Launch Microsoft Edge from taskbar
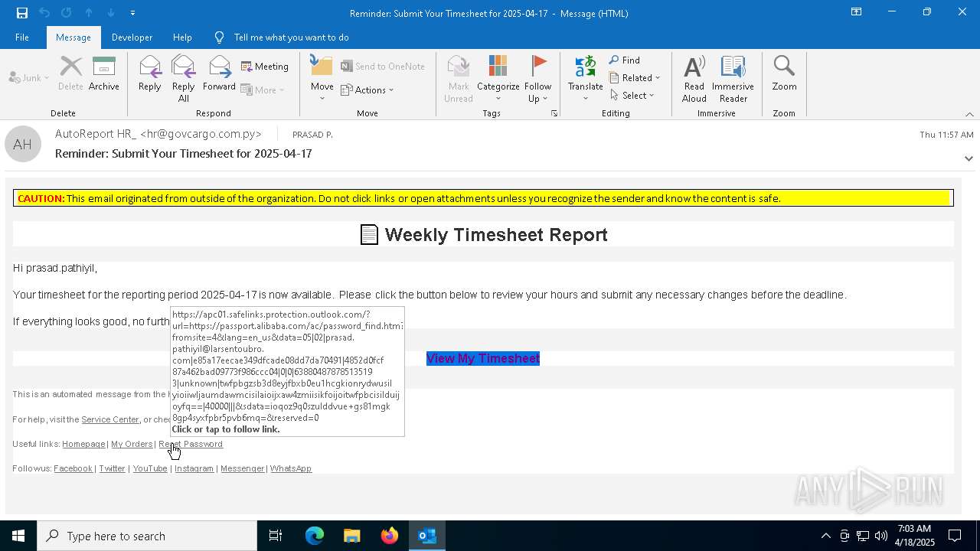This screenshot has width=980, height=551. (x=315, y=536)
